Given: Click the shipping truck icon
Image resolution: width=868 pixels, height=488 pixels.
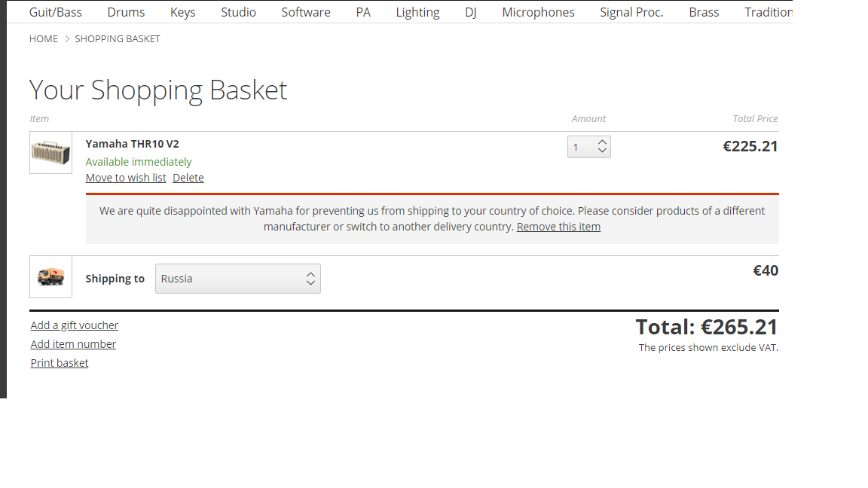Looking at the screenshot, I should (x=51, y=276).
